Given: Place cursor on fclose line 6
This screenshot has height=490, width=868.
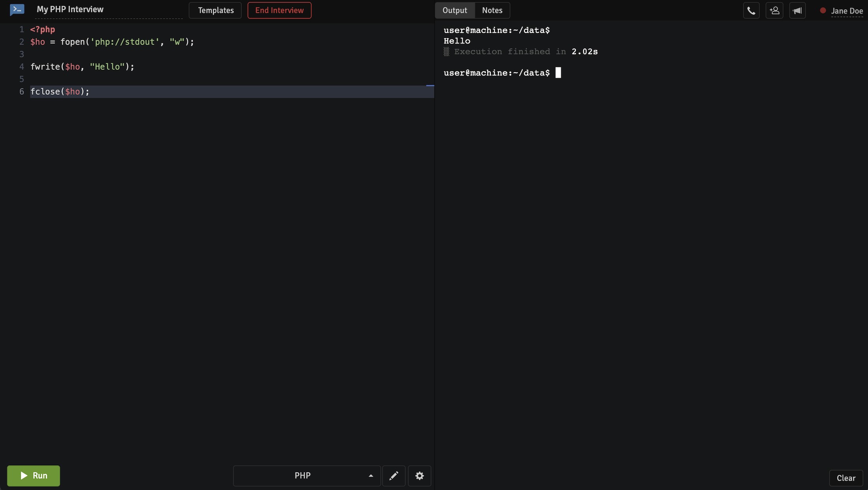Looking at the screenshot, I should [60, 92].
